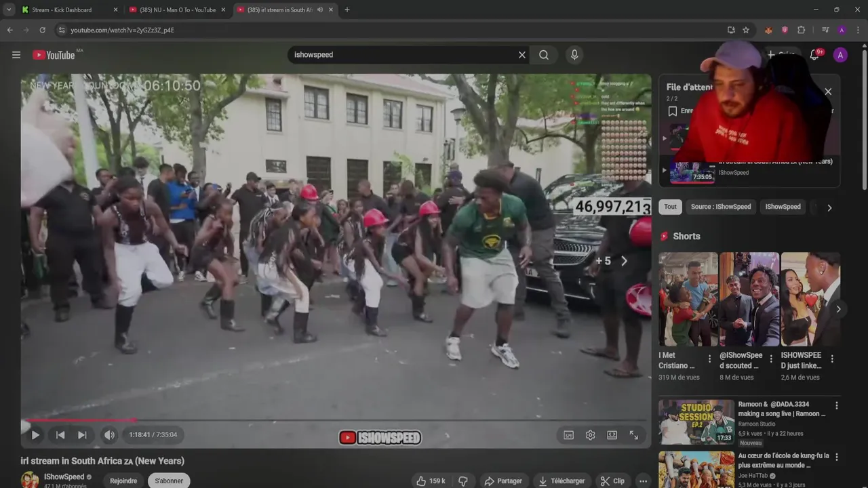Subscribe with S'abonner button
This screenshot has width=868, height=488.
coord(169,481)
